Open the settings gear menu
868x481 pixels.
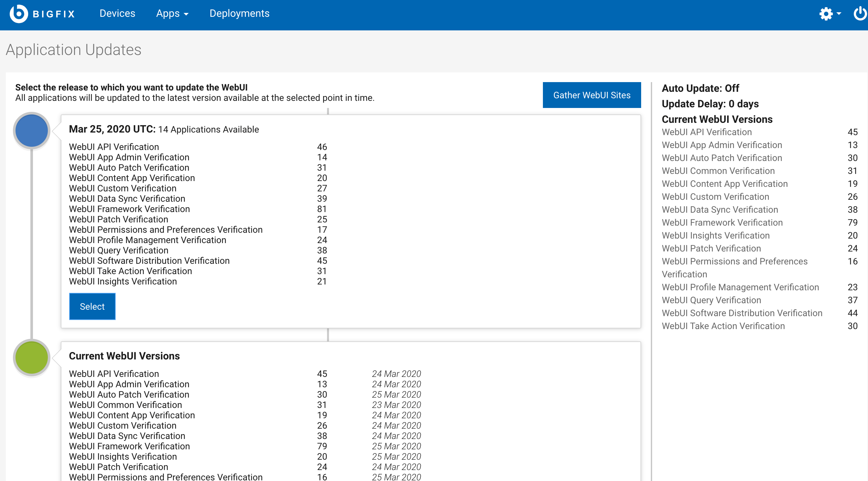(826, 14)
